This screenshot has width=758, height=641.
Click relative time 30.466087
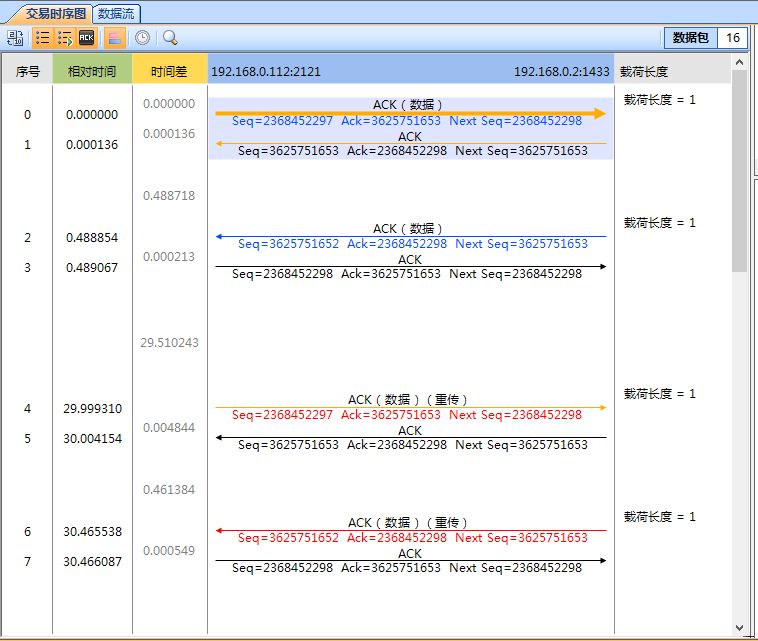[x=92, y=561]
